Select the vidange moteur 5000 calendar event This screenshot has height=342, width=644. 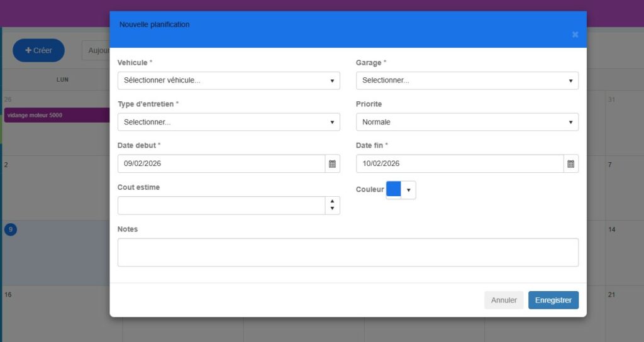[57, 115]
